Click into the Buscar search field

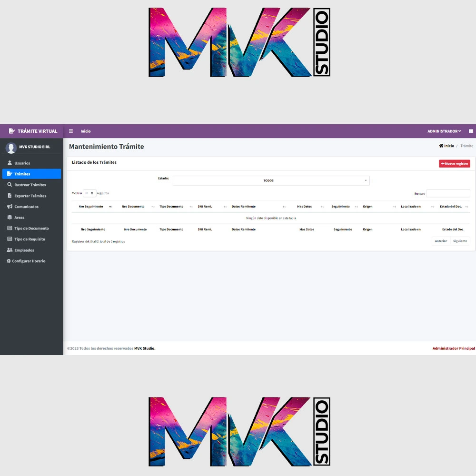[448, 193]
